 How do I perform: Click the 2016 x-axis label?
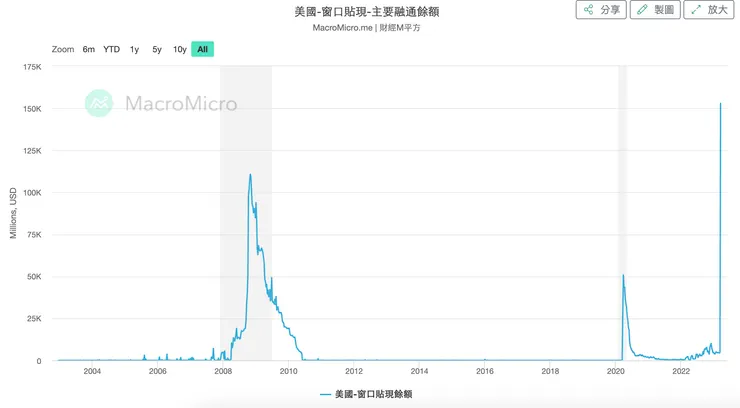485,372
